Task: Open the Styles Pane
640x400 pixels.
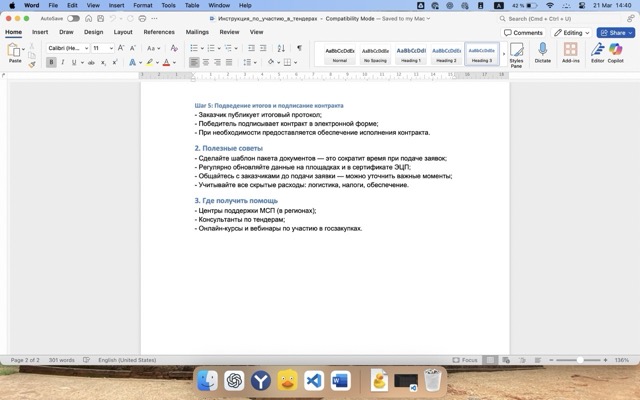Action: (516, 53)
